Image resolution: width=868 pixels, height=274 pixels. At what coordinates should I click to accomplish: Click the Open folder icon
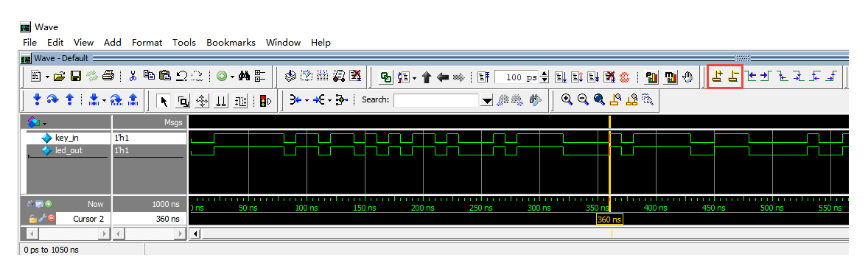tap(59, 77)
